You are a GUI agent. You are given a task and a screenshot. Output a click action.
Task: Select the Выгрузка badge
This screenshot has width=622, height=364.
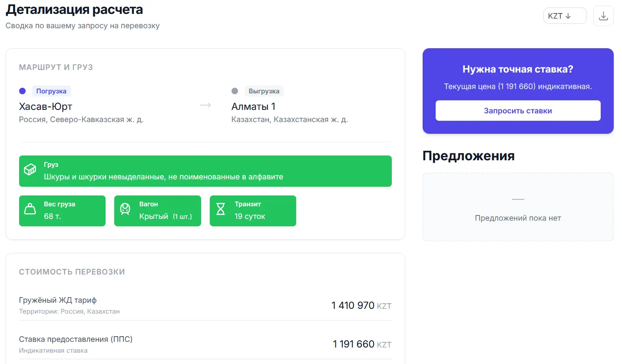pos(264,91)
